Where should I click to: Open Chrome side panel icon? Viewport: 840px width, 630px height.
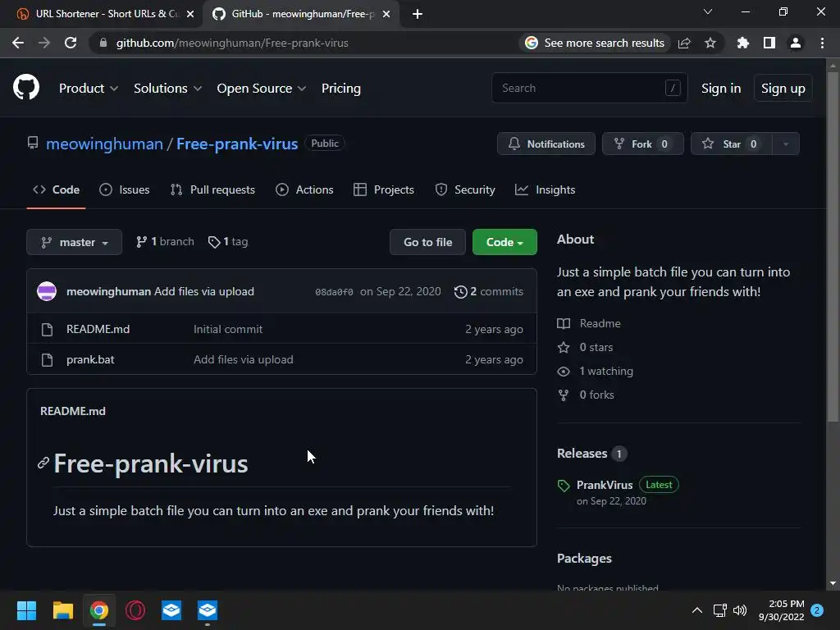click(x=769, y=43)
